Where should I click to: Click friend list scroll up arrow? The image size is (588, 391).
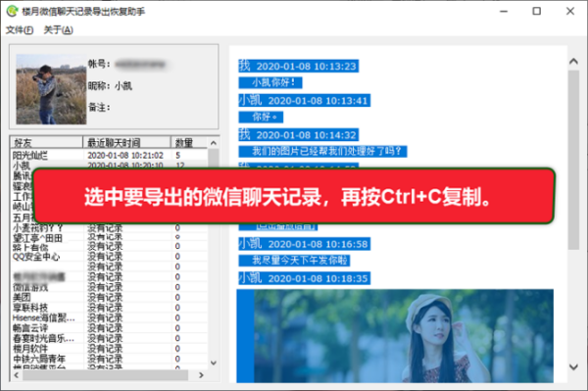tap(214, 143)
